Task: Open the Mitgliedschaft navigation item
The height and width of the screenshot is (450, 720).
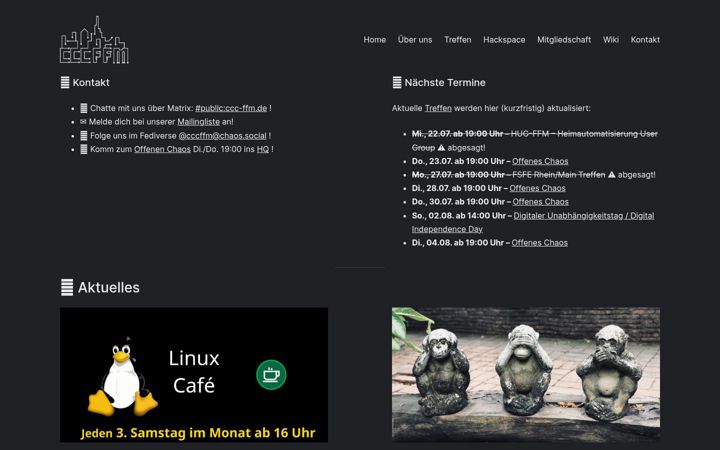Action: 564,40
